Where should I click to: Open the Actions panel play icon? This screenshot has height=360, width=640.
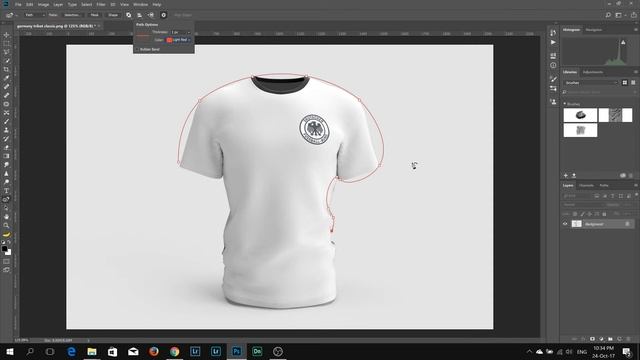[553, 42]
